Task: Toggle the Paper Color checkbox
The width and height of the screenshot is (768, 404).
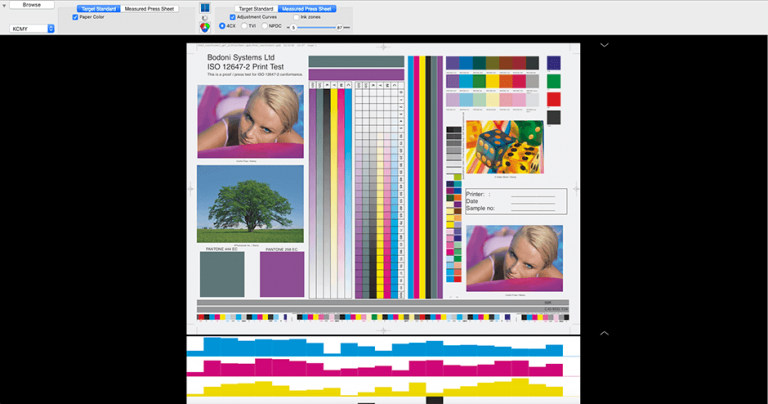Action: click(x=75, y=17)
